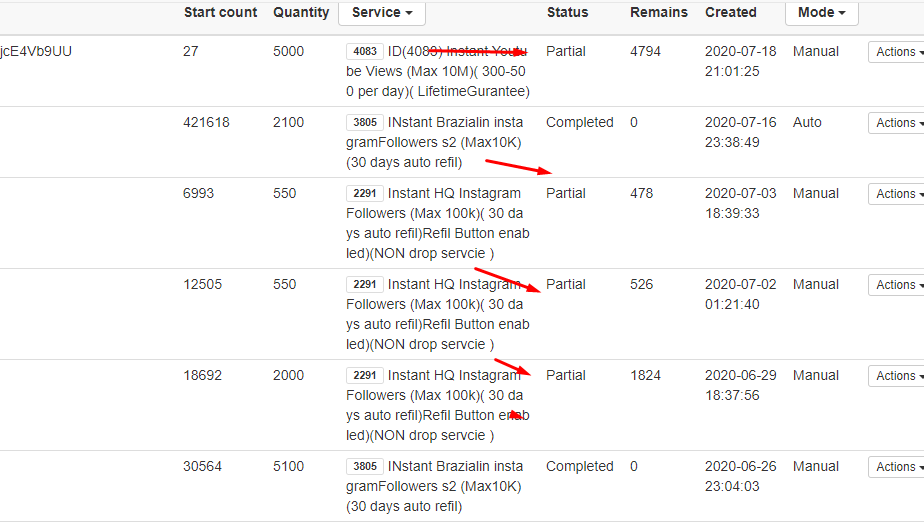Screen dimensions: 924x531
Task: Click service badge 3805 in 5100-quantity row
Action: pyautogui.click(x=365, y=466)
